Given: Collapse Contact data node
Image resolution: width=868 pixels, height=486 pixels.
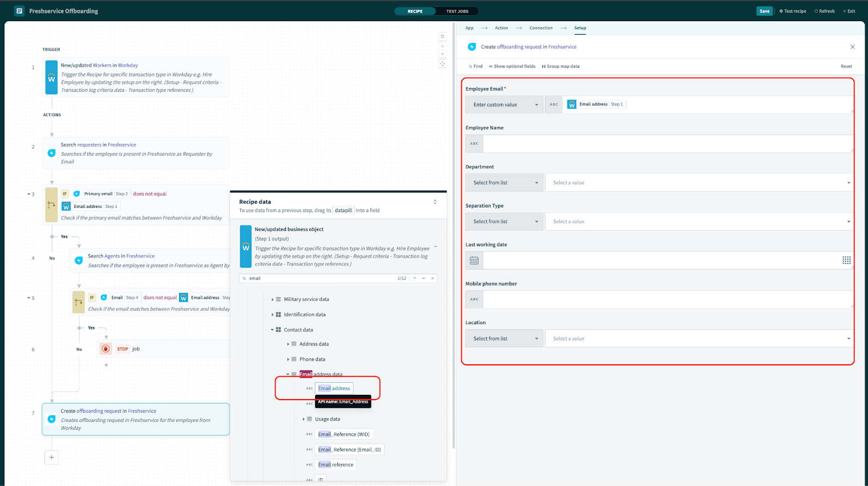Looking at the screenshot, I should [x=272, y=330].
